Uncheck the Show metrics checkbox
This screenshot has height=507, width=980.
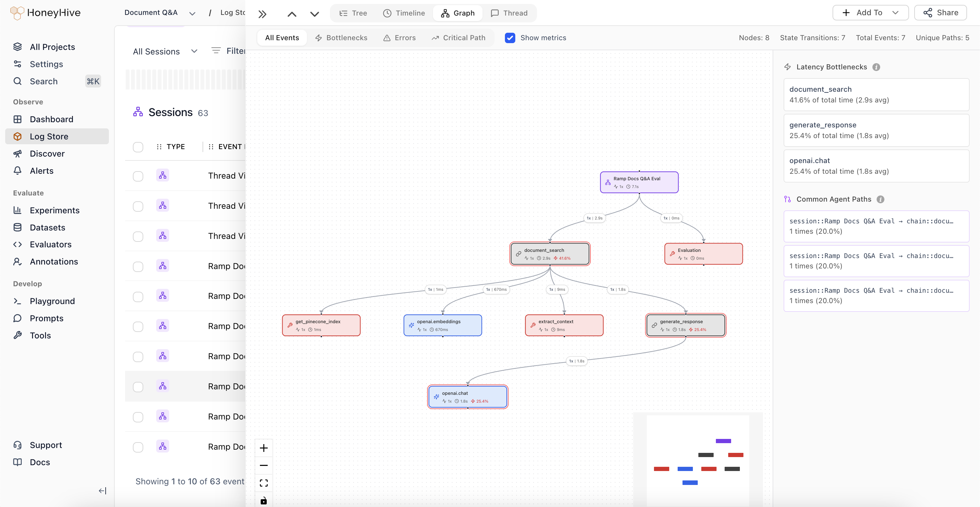click(510, 38)
